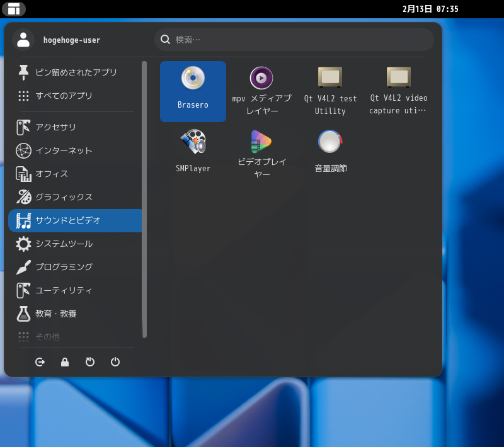
Task: Show the グラフィックス category
Action: [75, 197]
